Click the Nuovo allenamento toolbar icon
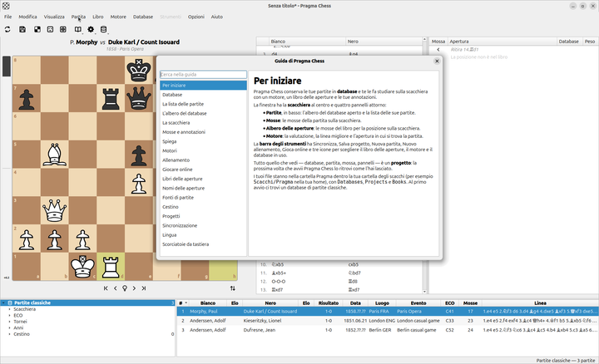The image size is (599, 364). (x=50, y=29)
